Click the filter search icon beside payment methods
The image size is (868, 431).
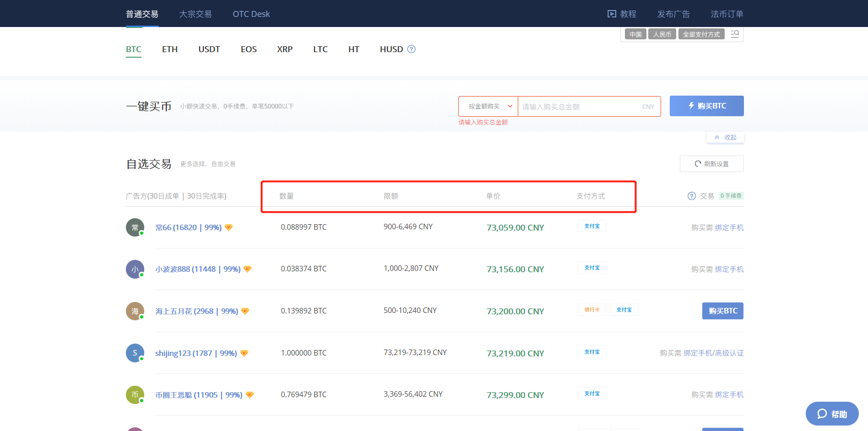click(735, 34)
